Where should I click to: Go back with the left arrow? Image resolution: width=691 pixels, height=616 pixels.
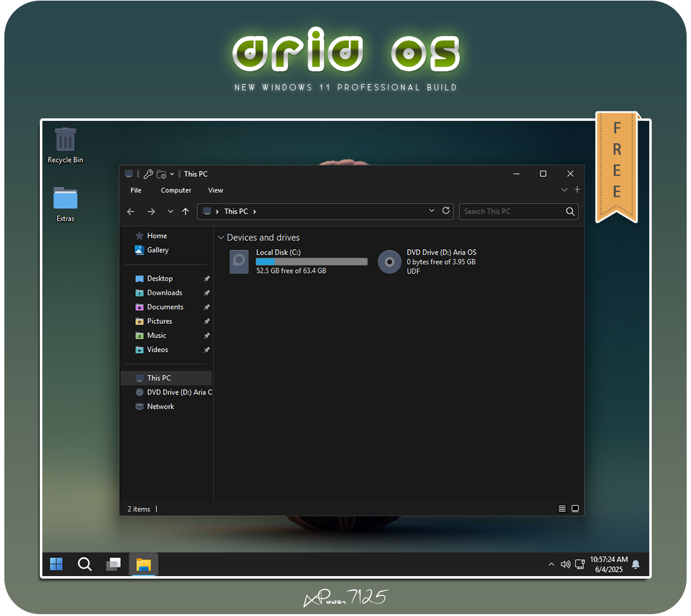tap(131, 212)
